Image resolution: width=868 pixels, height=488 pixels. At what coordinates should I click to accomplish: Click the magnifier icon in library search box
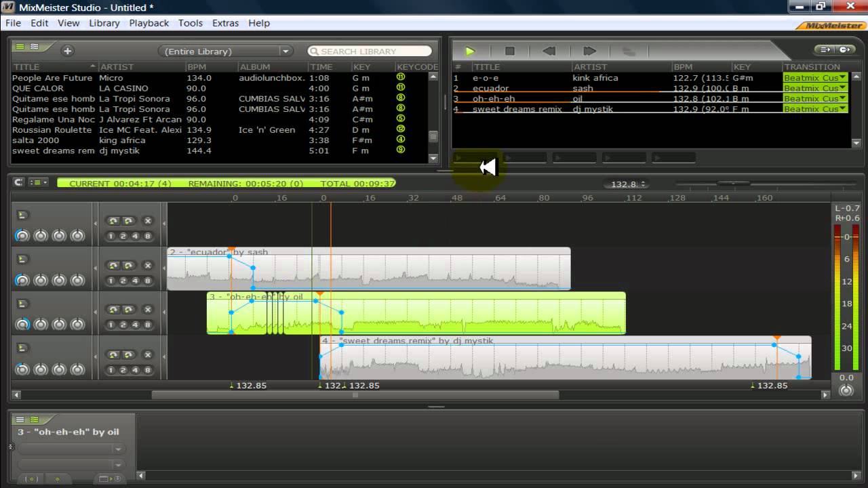314,51
